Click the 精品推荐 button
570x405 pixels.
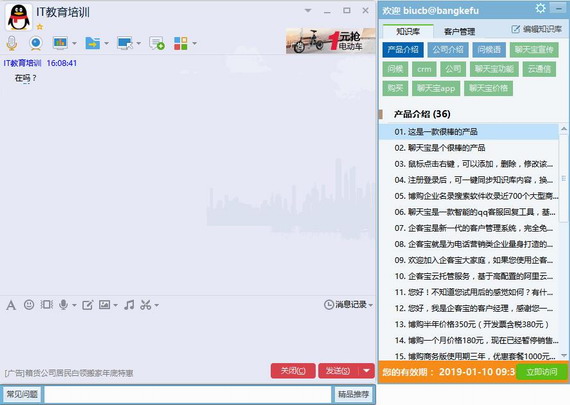click(x=353, y=394)
